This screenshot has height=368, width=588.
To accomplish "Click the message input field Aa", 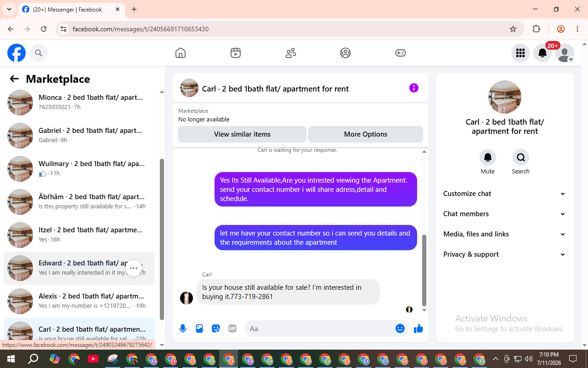I will (319, 328).
